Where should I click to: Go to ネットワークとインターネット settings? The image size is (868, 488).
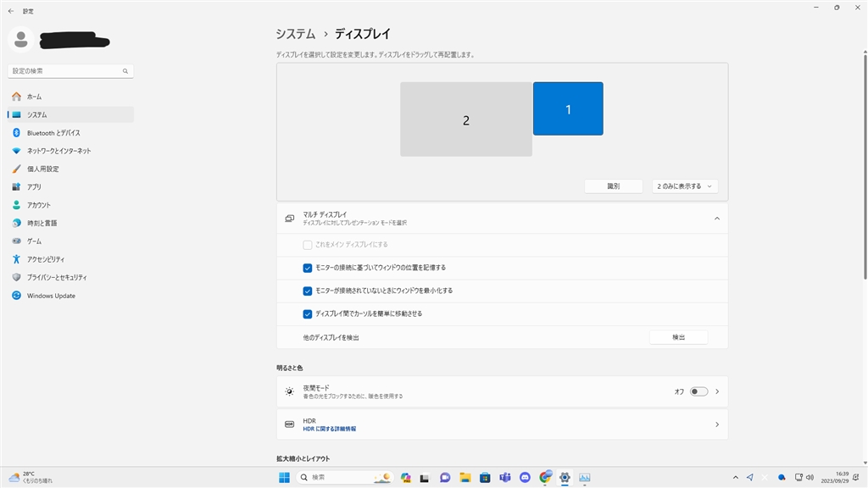click(x=58, y=151)
